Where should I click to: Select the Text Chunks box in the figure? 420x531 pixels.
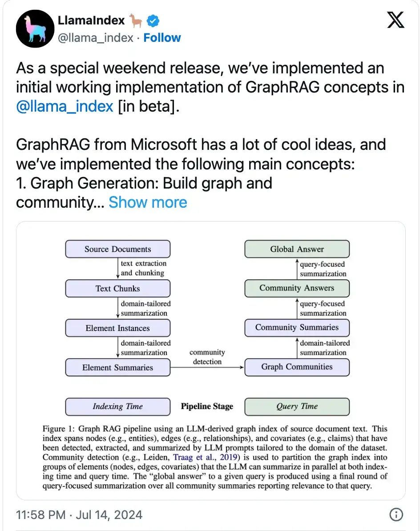point(117,288)
